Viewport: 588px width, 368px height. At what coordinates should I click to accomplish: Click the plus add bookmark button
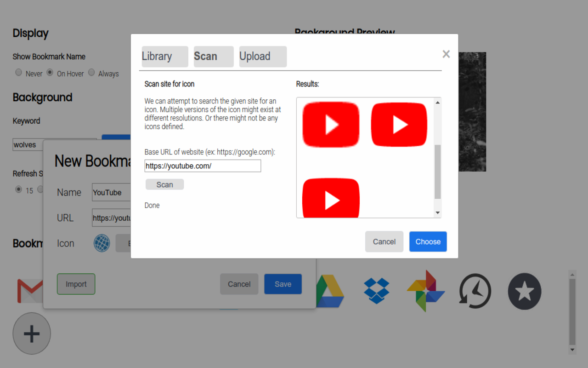tap(32, 333)
